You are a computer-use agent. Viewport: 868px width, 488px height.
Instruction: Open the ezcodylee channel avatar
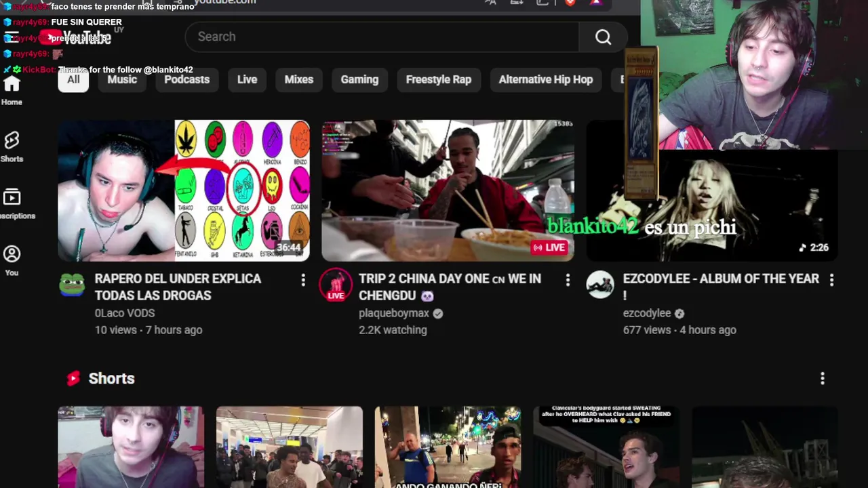point(599,285)
